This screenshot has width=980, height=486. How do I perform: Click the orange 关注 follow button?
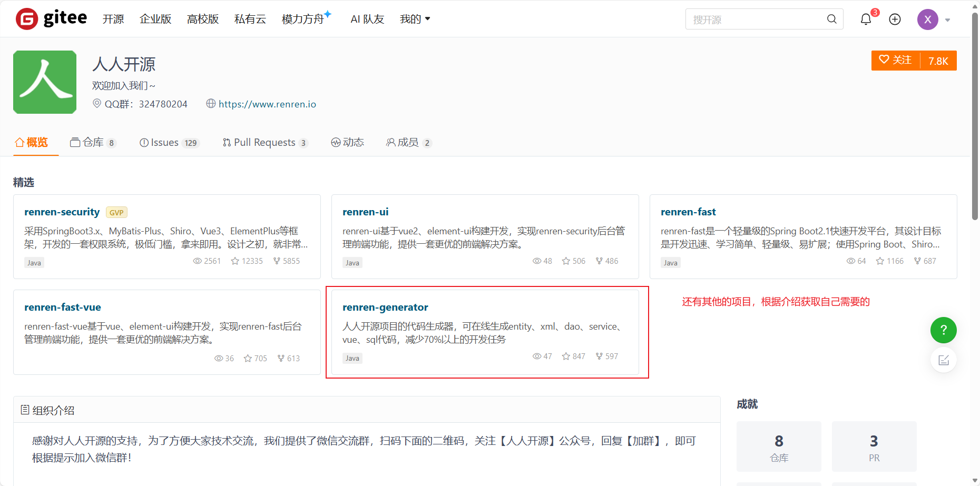[896, 60]
